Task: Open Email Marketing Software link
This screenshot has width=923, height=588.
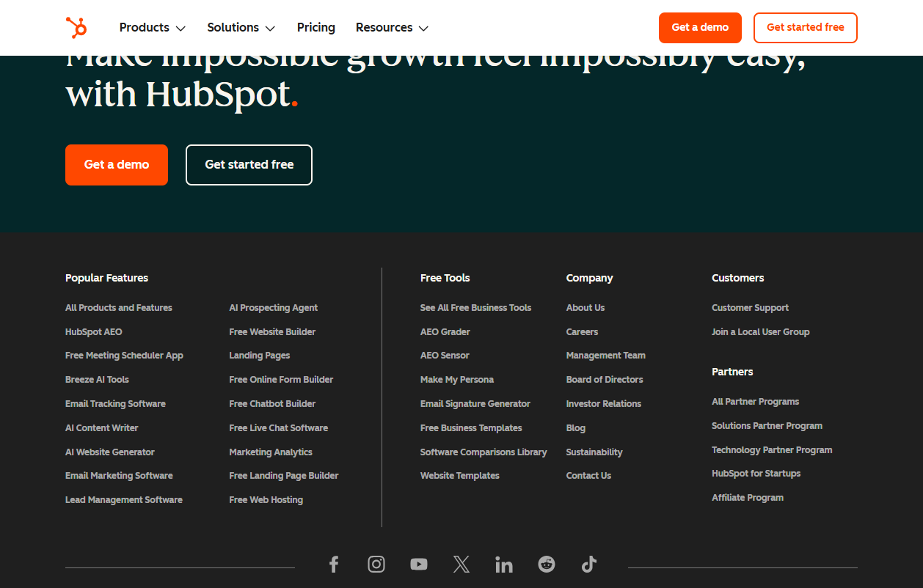Action: (119, 476)
